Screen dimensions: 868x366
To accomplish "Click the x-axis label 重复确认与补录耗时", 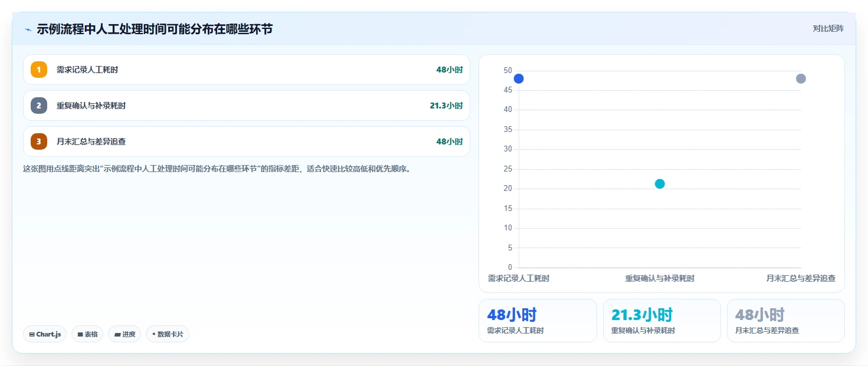I will pos(660,278).
